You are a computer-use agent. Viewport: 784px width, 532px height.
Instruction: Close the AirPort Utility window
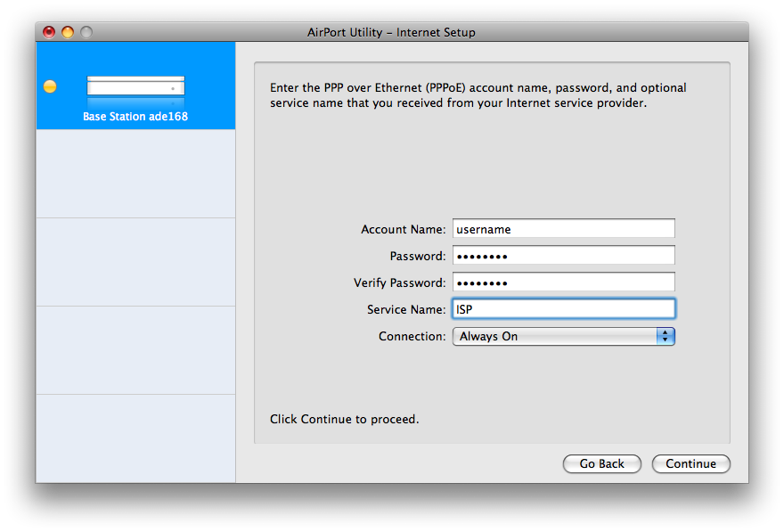pos(49,32)
